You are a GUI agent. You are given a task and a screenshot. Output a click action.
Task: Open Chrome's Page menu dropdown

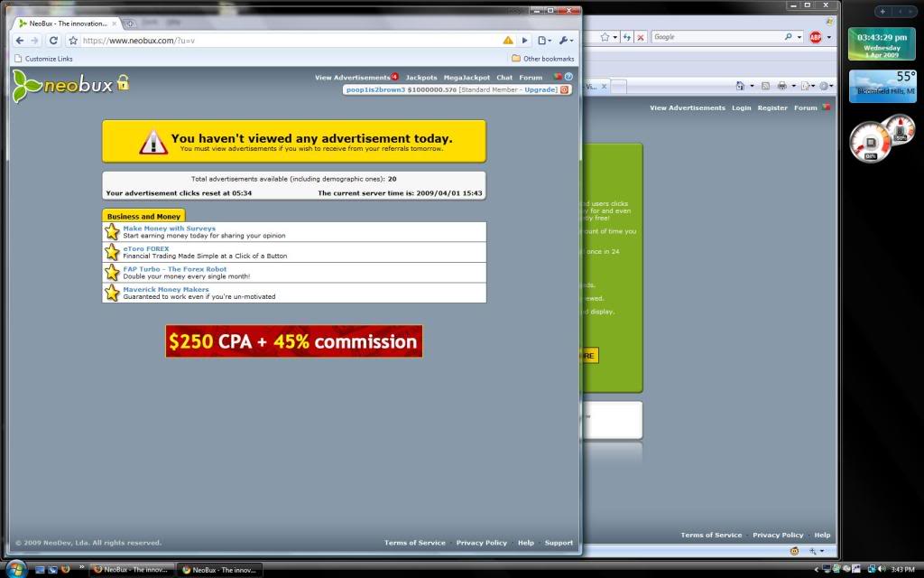tap(544, 41)
